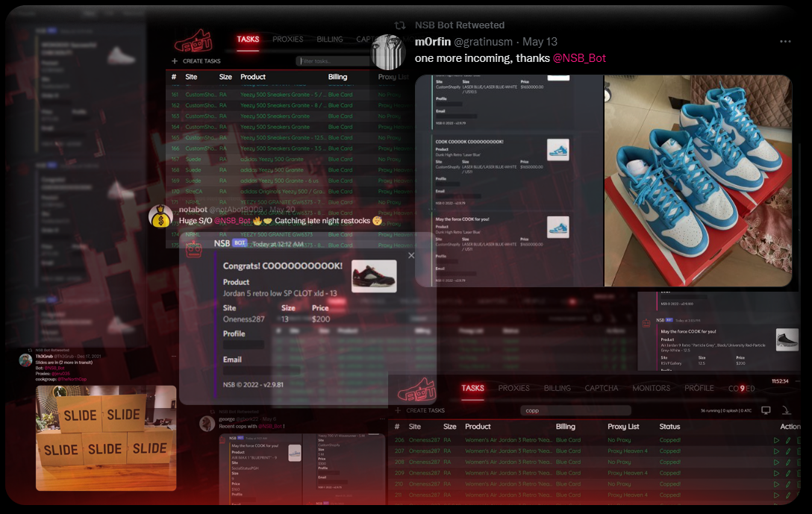
Task: Start task 206 with its play icon
Action: 776,441
